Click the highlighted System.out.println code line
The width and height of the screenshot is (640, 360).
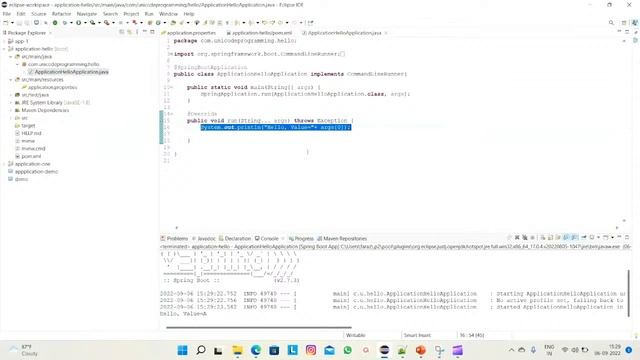[x=276, y=127]
